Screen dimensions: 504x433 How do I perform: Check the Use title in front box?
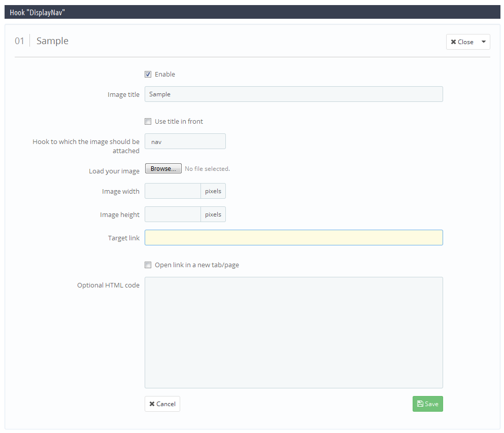pyautogui.click(x=148, y=122)
